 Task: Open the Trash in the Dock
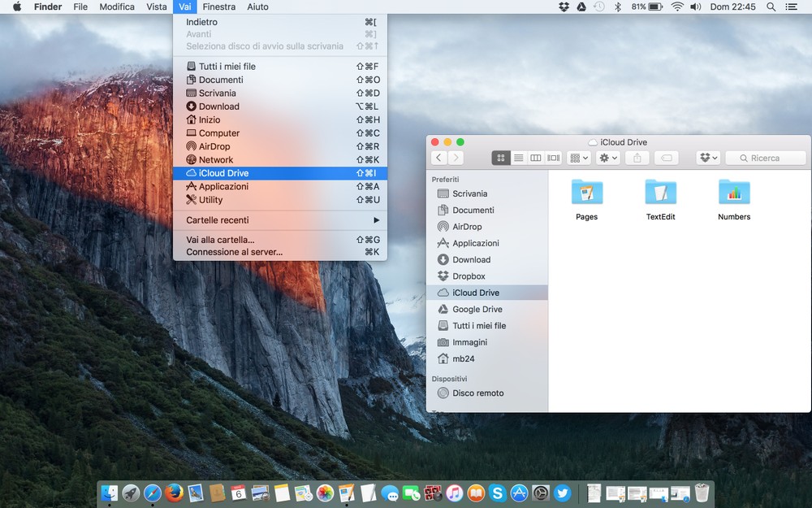pos(702,493)
